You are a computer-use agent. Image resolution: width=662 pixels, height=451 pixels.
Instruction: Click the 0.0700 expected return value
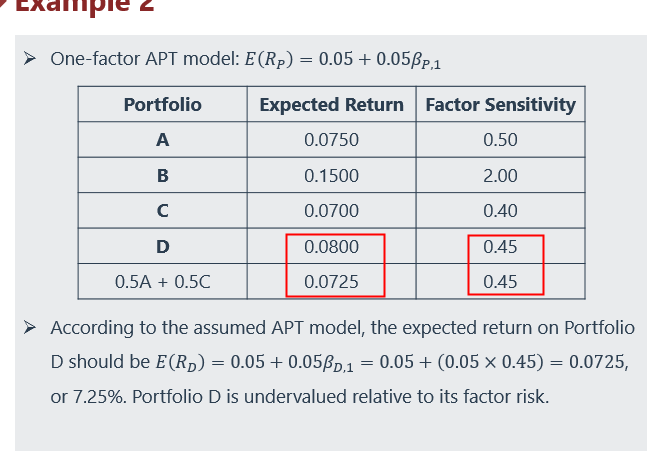point(331,211)
